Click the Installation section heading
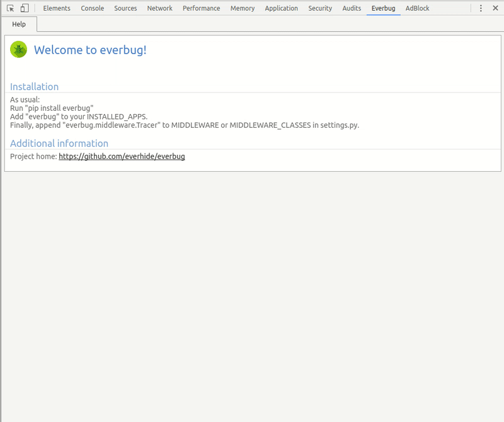 (x=35, y=87)
